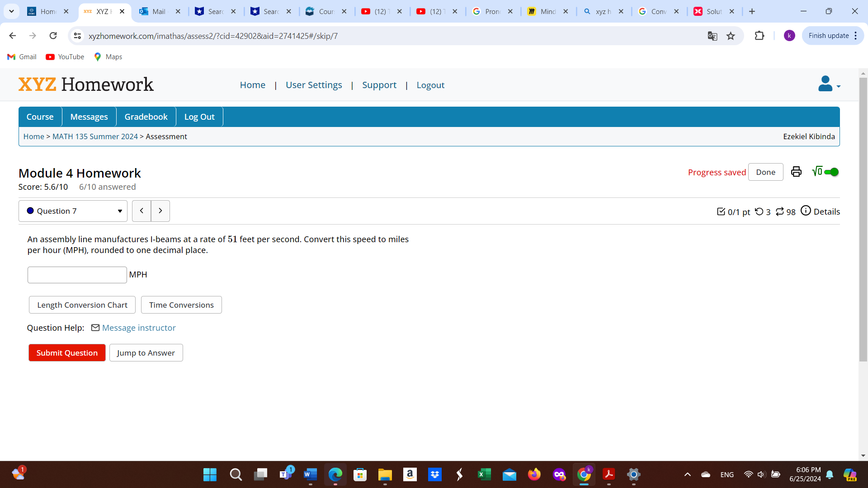Click the next question arrow icon
This screenshot has height=488, width=868.
pyautogui.click(x=160, y=210)
